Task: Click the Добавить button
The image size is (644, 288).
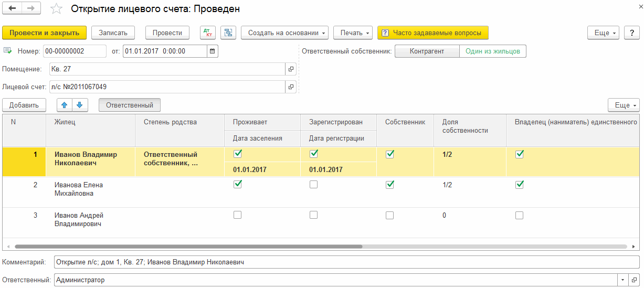Action: pos(24,105)
